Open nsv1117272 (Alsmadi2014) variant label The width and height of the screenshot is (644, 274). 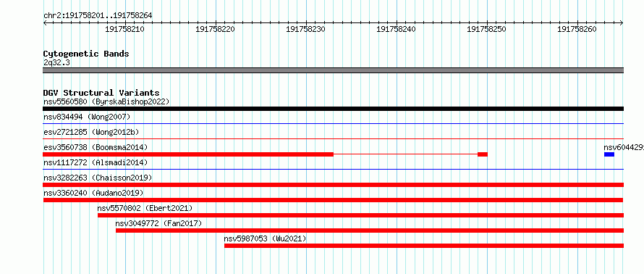(x=96, y=162)
